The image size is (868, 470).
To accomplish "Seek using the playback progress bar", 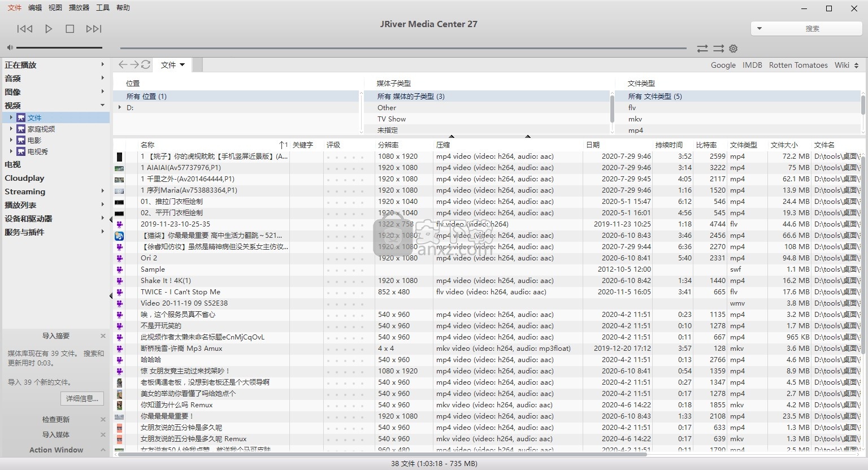I will tap(403, 49).
